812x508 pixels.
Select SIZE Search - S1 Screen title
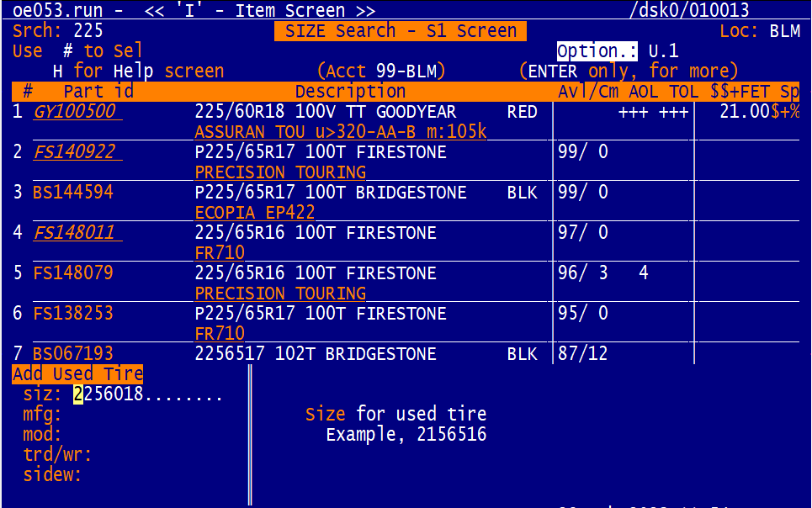pos(401,31)
